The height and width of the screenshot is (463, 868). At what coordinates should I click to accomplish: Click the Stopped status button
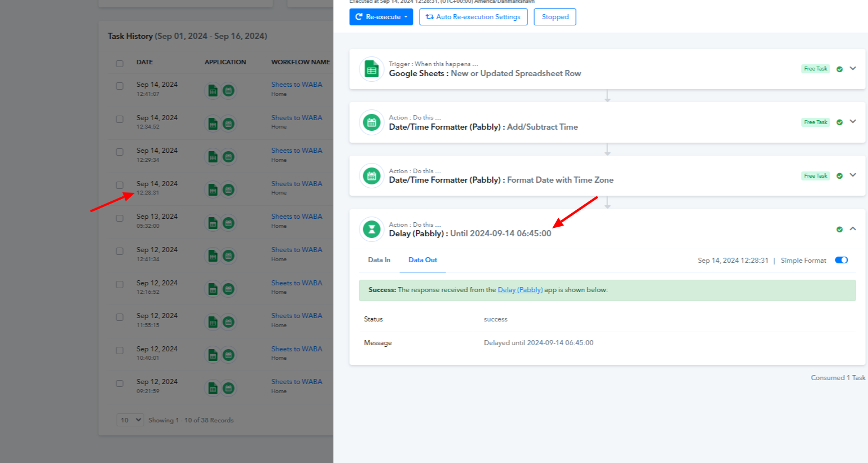pyautogui.click(x=555, y=17)
